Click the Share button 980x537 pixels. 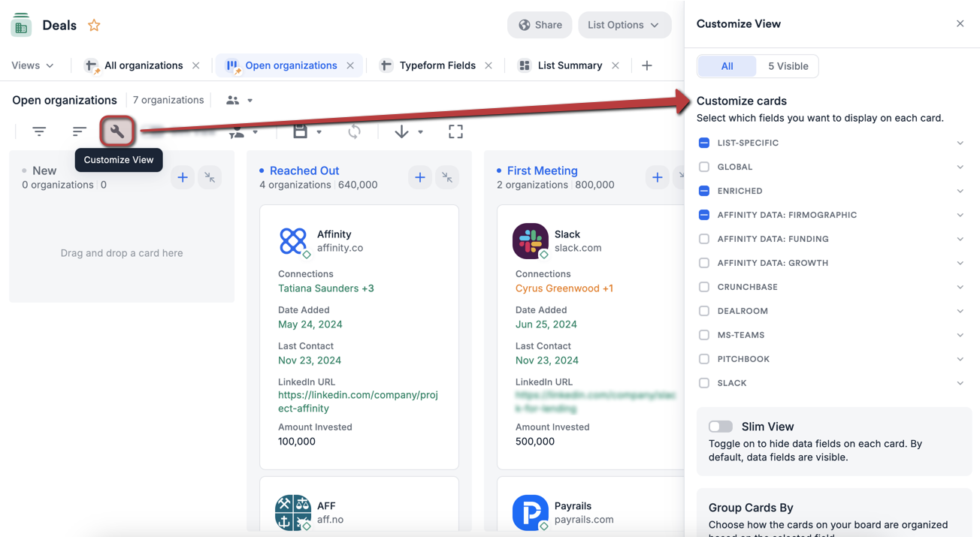540,25
